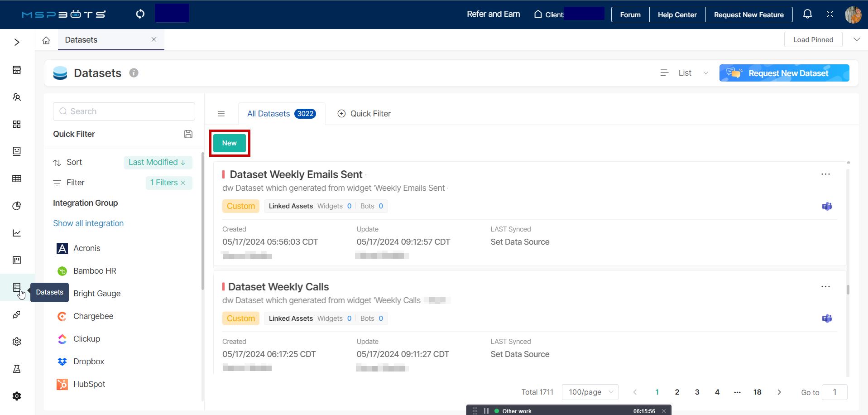Click the dataset Search input field
Image resolution: width=868 pixels, height=415 pixels.
pyautogui.click(x=124, y=111)
